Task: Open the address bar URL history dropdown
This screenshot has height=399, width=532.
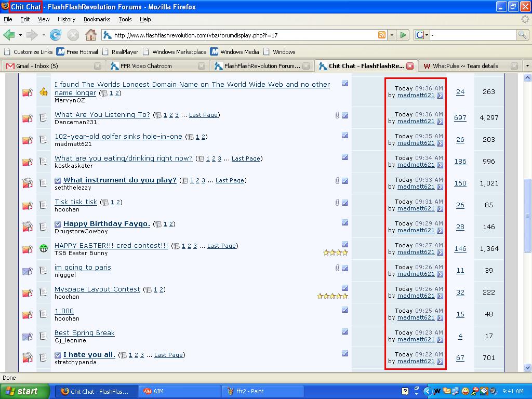Action: pyautogui.click(x=392, y=35)
